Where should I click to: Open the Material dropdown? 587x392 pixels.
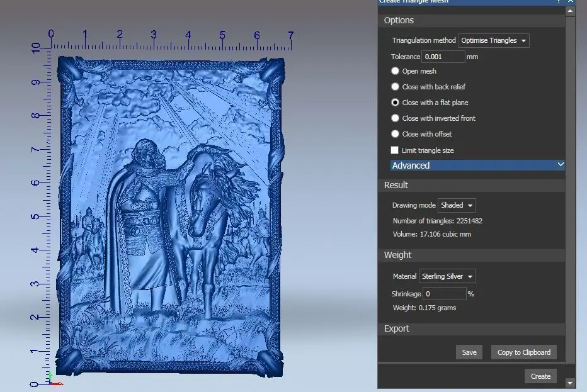(x=447, y=276)
